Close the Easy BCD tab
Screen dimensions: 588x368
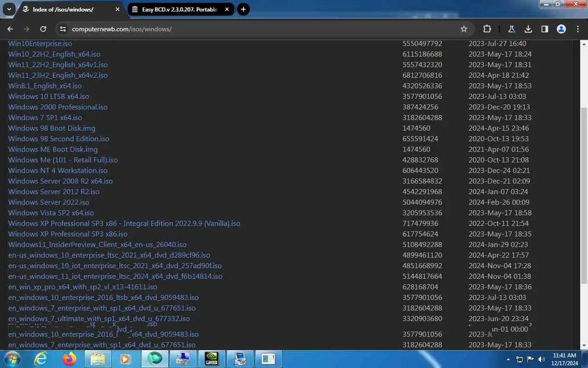point(226,9)
